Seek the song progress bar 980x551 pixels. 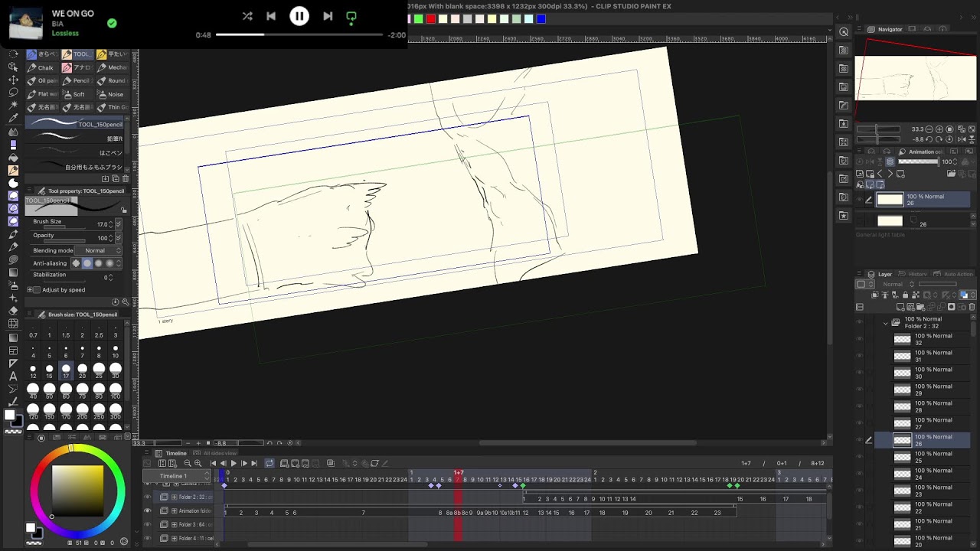(299, 34)
